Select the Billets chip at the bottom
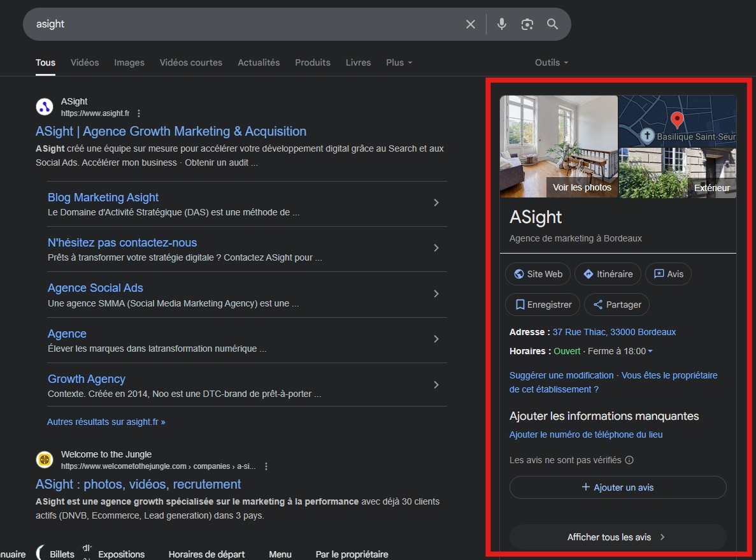Viewport: 756px width, 560px height. click(x=62, y=555)
